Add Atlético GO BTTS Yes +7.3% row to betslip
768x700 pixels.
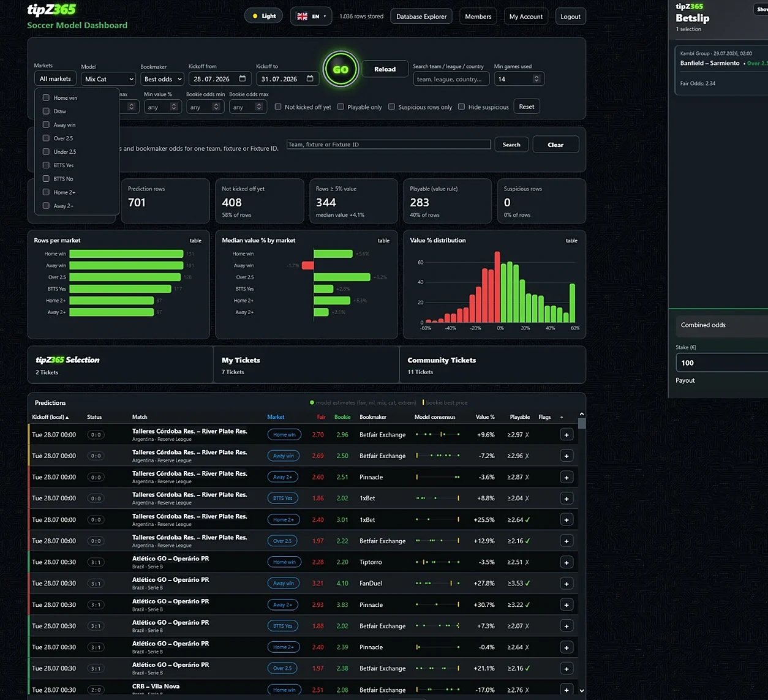click(567, 626)
